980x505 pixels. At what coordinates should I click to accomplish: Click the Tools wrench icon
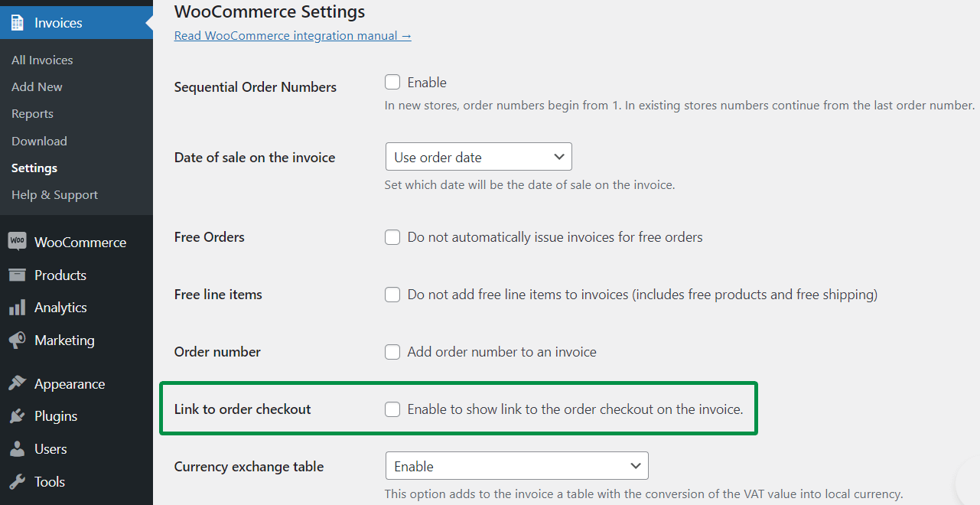coord(17,481)
